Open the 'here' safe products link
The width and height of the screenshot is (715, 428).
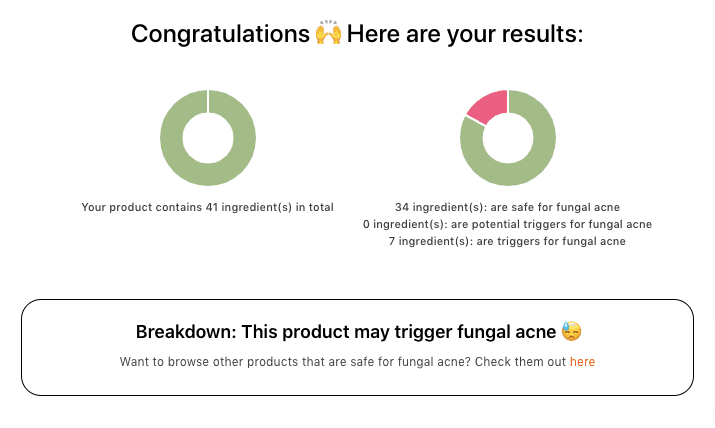tap(582, 361)
